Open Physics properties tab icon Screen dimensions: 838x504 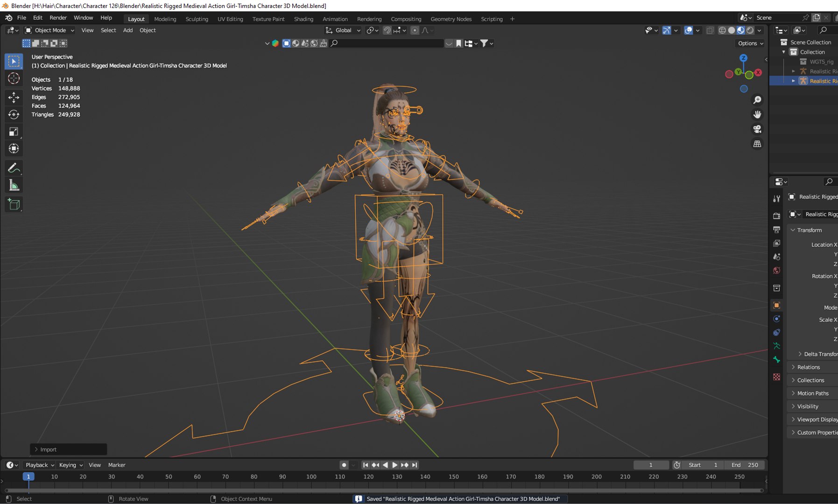pos(776,319)
